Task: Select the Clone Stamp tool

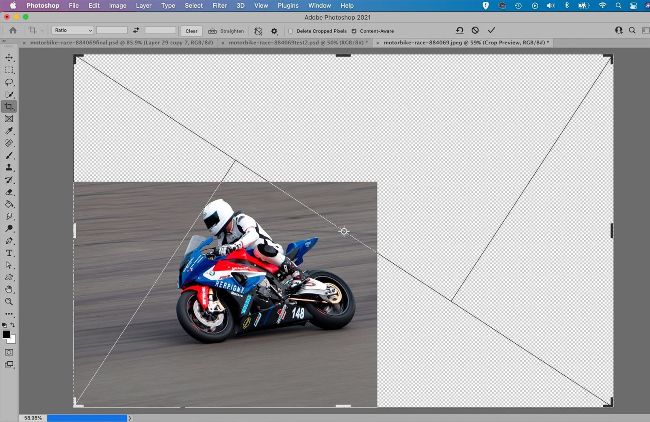Action: 9,168
